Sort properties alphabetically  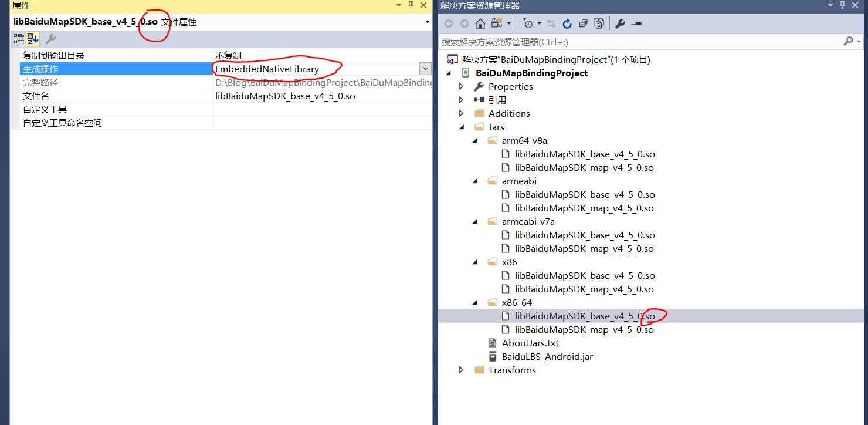click(x=33, y=39)
